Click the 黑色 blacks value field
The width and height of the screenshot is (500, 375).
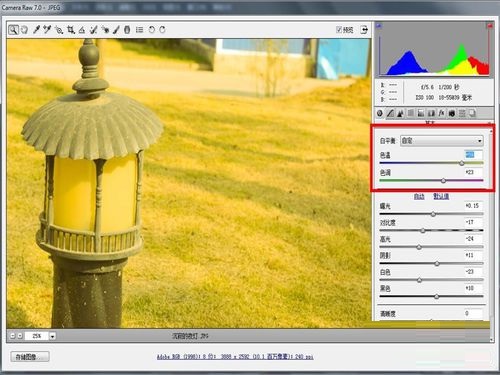pos(473,288)
